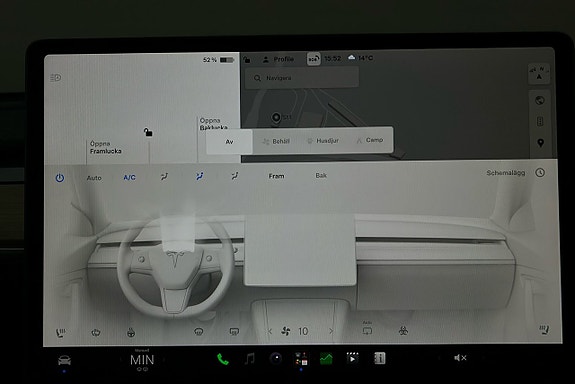The image size is (575, 384).
Task: Switch to the Fram climate tab
Action: pyautogui.click(x=276, y=176)
